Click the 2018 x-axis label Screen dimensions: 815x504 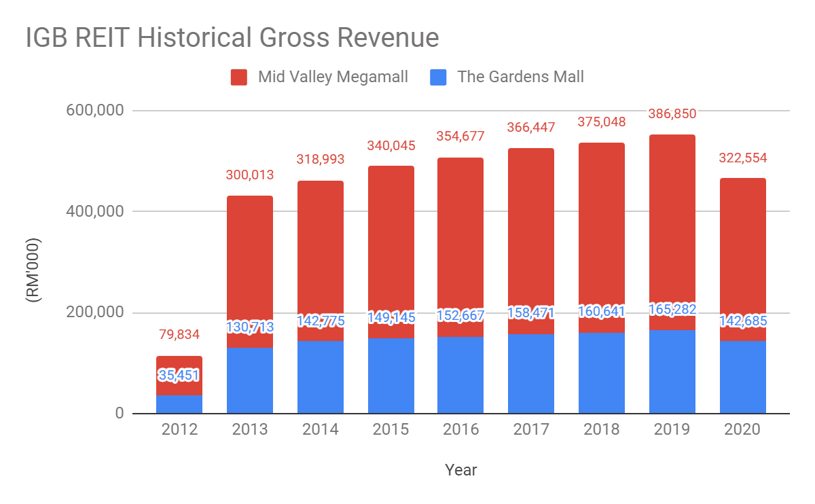[602, 430]
